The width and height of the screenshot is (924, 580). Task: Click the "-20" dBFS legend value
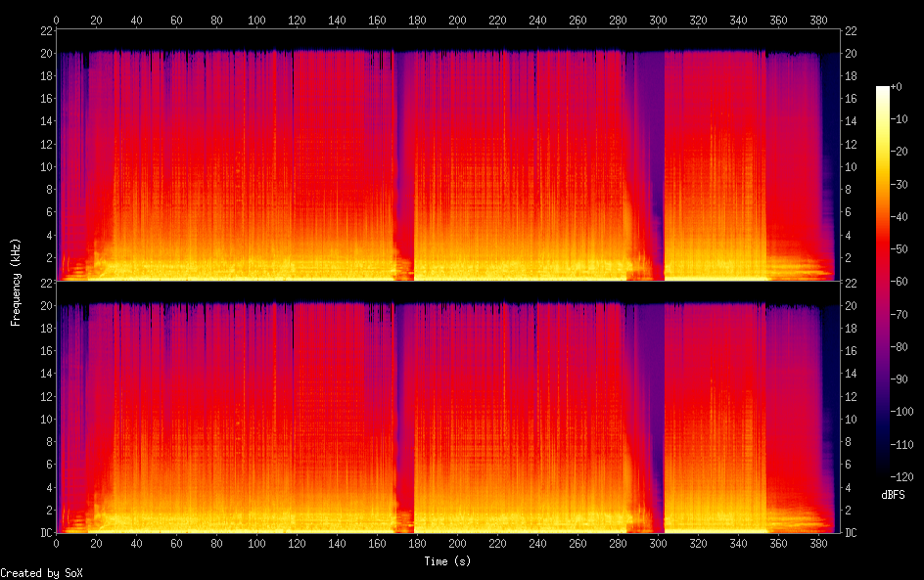point(900,152)
